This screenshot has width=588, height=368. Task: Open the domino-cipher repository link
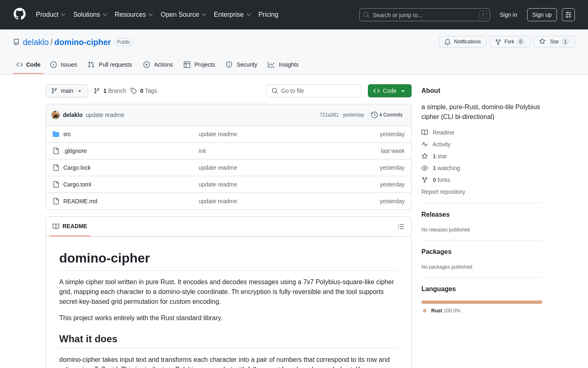82,42
